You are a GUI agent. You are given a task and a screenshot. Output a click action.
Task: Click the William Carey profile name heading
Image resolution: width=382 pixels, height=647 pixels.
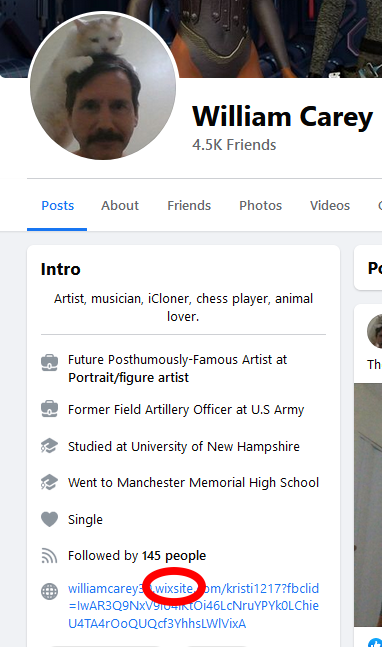282,117
